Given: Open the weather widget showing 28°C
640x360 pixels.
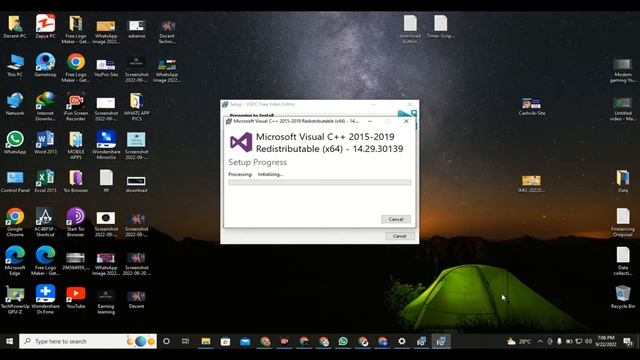Looking at the screenshot, I should [x=518, y=341].
